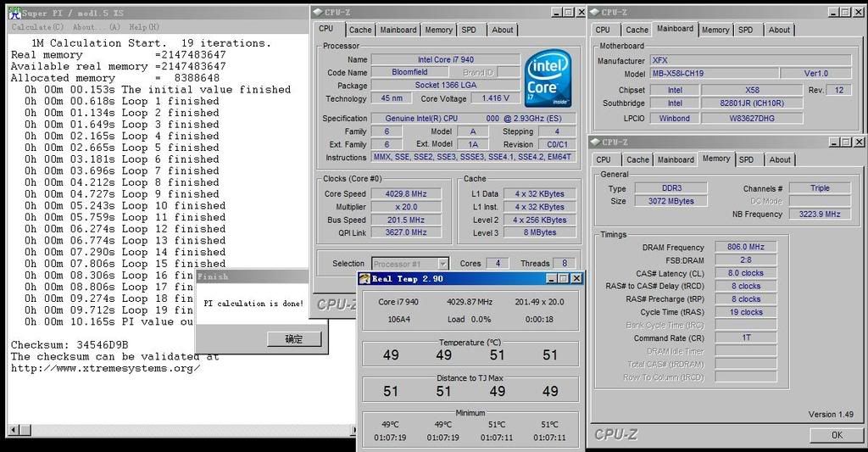
Task: Switch to SPD tab in first CPU-Z
Action: click(x=469, y=30)
